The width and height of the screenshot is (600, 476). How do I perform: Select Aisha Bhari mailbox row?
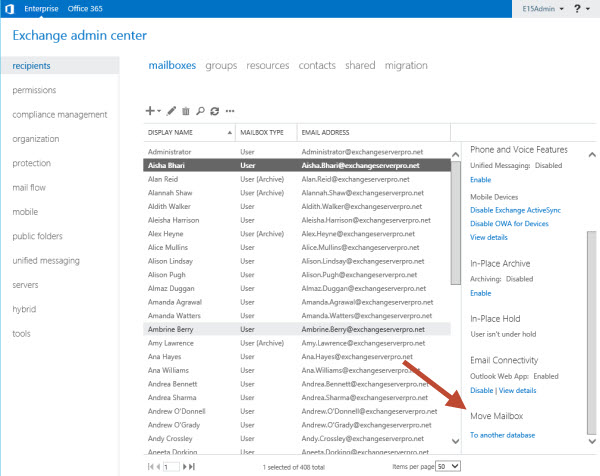pos(297,165)
